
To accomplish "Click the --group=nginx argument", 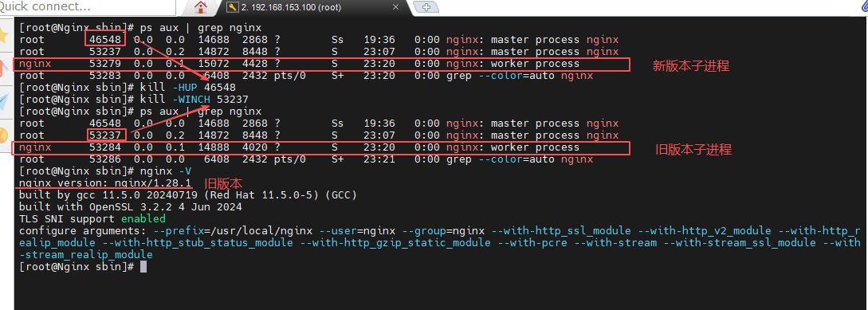I will pyautogui.click(x=443, y=231).
